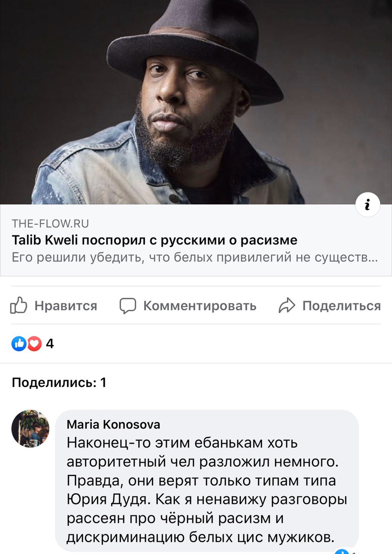Open the THE-FLOW.RU source link

(50, 223)
